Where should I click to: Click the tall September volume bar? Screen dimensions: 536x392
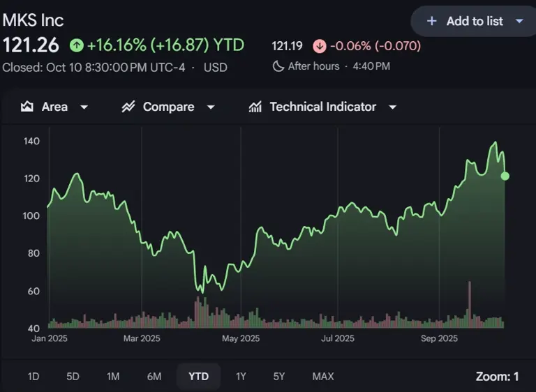[x=470, y=305]
